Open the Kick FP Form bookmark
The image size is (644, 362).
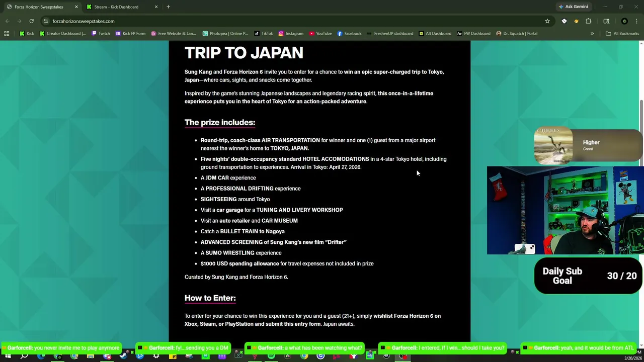(x=130, y=34)
